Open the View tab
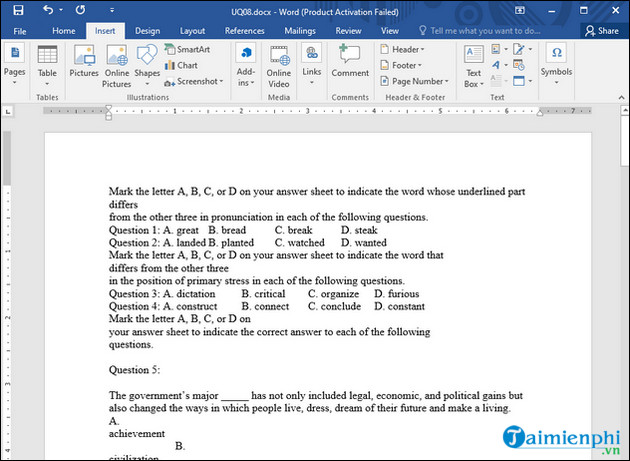This screenshot has width=630, height=461. click(390, 31)
